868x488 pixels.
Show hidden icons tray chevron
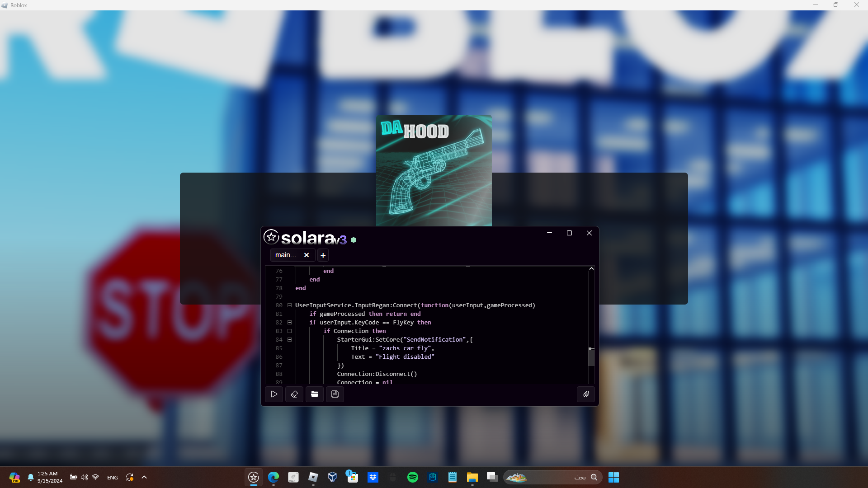[144, 477]
